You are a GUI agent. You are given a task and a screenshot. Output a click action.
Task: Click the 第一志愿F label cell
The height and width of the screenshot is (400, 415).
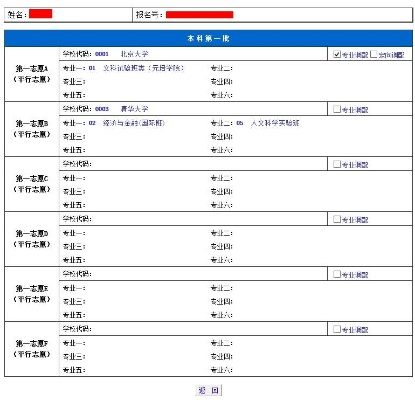[x=32, y=349]
